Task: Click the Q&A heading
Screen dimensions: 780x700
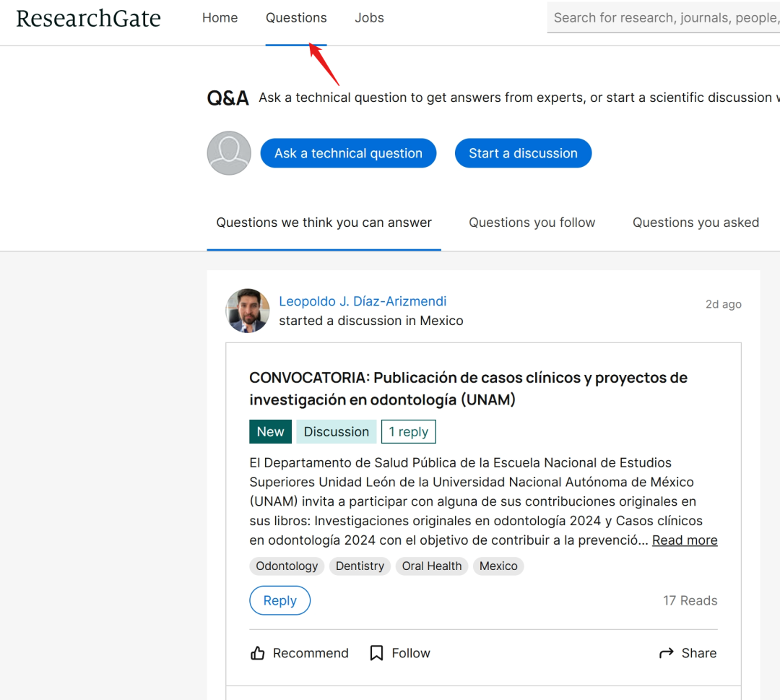Action: click(227, 98)
